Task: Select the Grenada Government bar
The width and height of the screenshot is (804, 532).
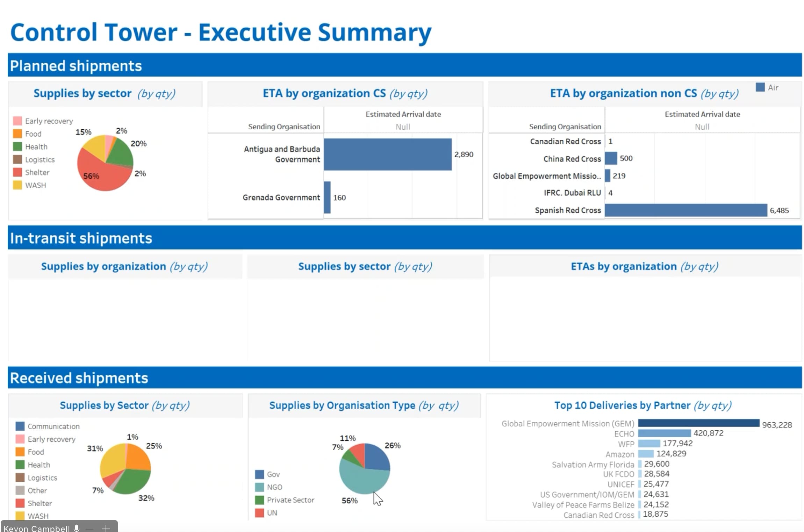Action: pos(327,197)
